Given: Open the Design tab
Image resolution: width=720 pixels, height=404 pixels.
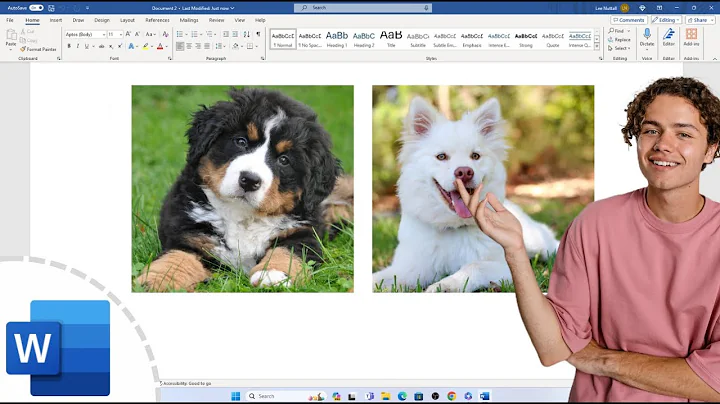Looking at the screenshot, I should [x=102, y=20].
